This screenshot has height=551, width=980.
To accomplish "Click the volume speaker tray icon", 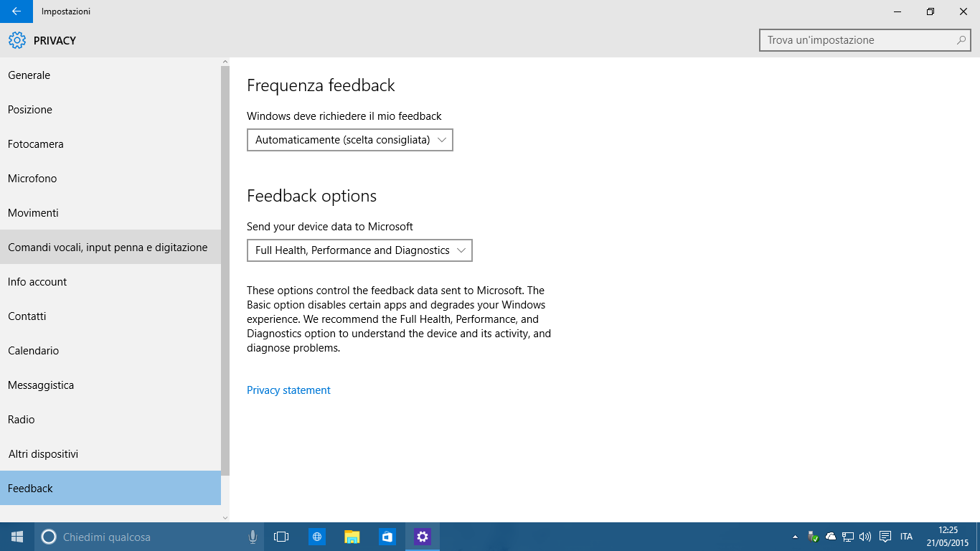I will (x=865, y=537).
